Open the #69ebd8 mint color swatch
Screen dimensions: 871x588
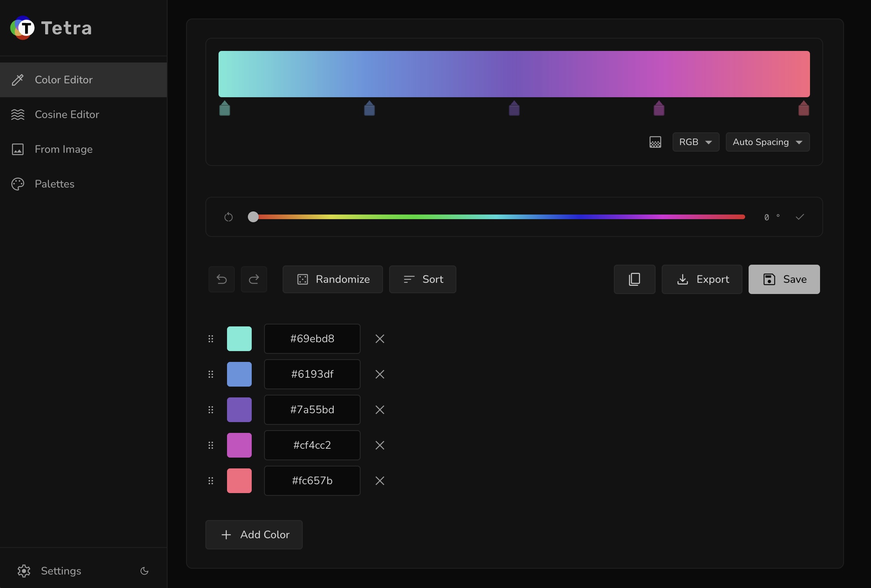[x=239, y=339]
